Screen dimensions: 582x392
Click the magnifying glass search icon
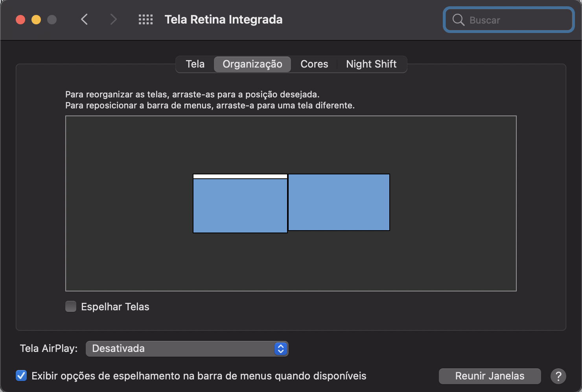click(458, 20)
